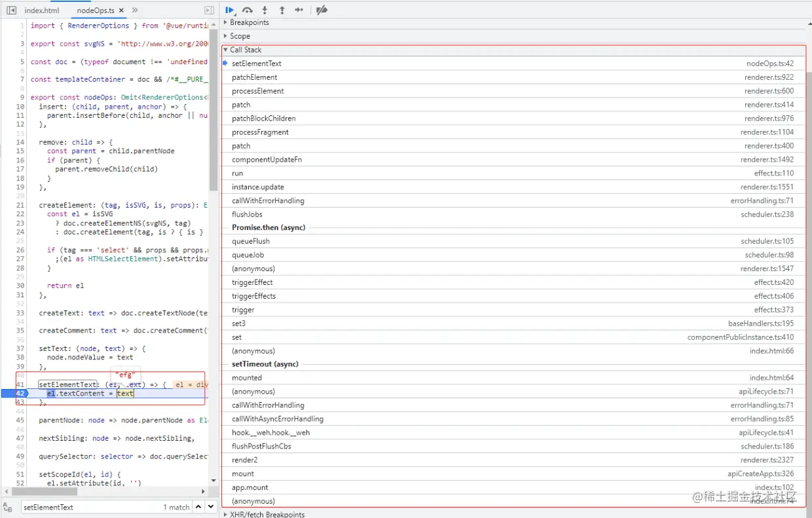
Task: Click the editor scroll-down arrow
Action: click(213, 481)
